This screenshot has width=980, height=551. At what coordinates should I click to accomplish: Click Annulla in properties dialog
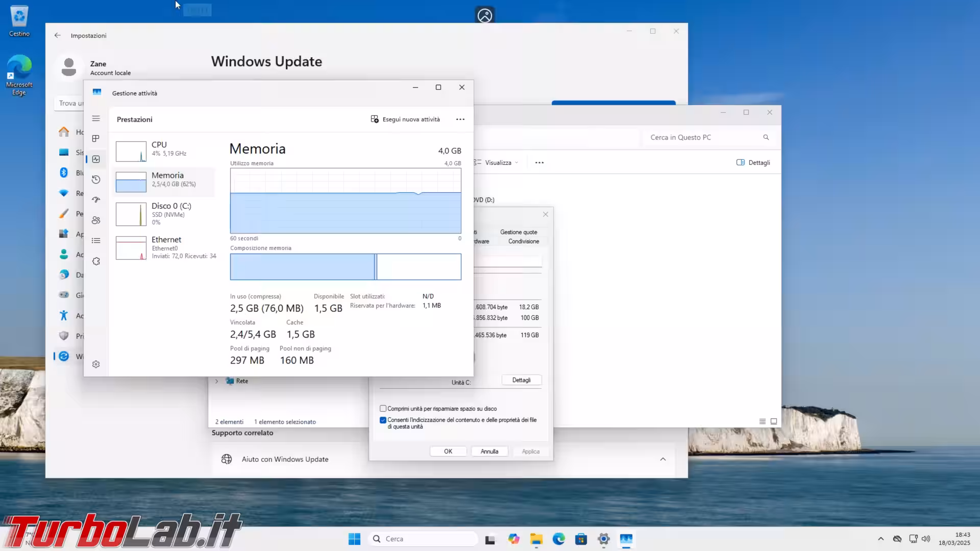(x=489, y=452)
